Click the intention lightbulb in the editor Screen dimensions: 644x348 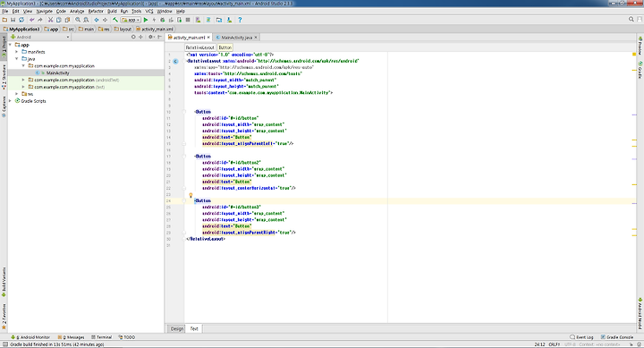[191, 196]
